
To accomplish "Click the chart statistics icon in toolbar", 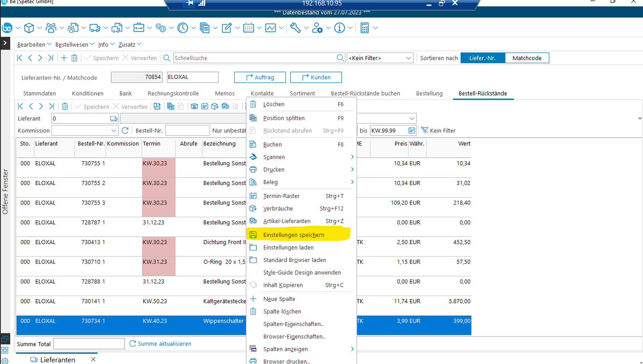I will 271,28.
